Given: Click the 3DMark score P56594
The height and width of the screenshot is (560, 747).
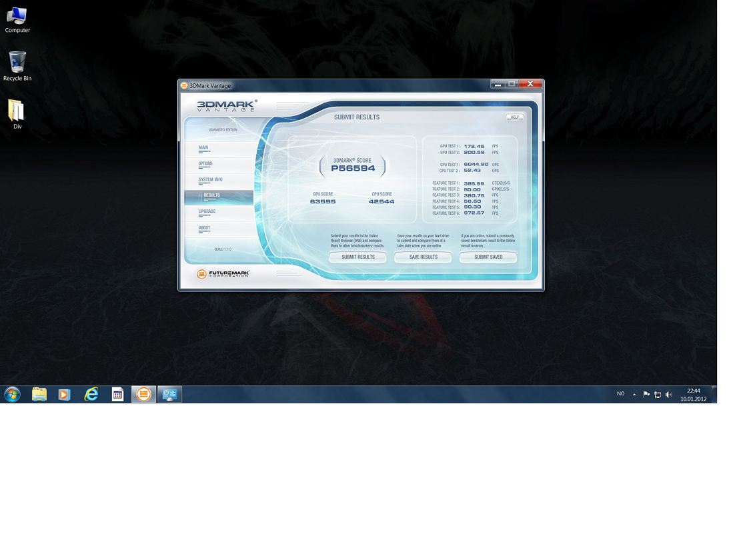Looking at the screenshot, I should tap(353, 168).
